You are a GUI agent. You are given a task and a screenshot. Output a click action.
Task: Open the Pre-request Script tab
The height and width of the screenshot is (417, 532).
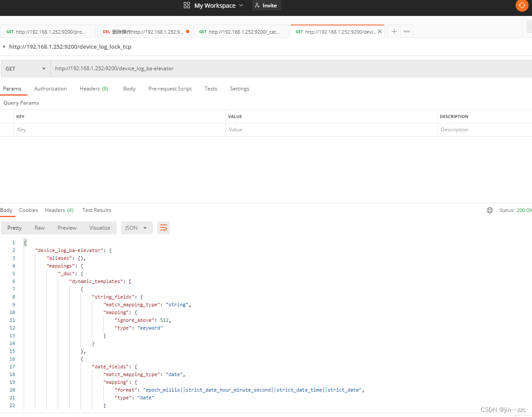(170, 89)
